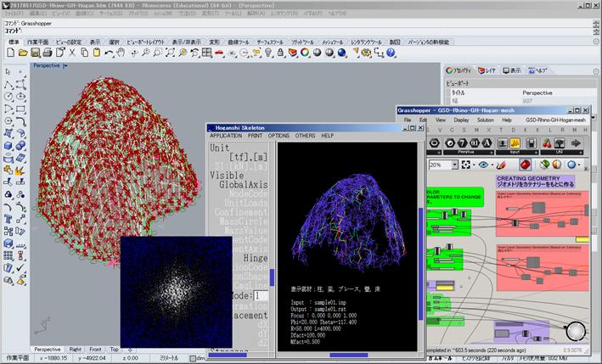Click the Undo arrow icon in Rhino toolbar
This screenshot has width=602, height=364.
coord(109,53)
